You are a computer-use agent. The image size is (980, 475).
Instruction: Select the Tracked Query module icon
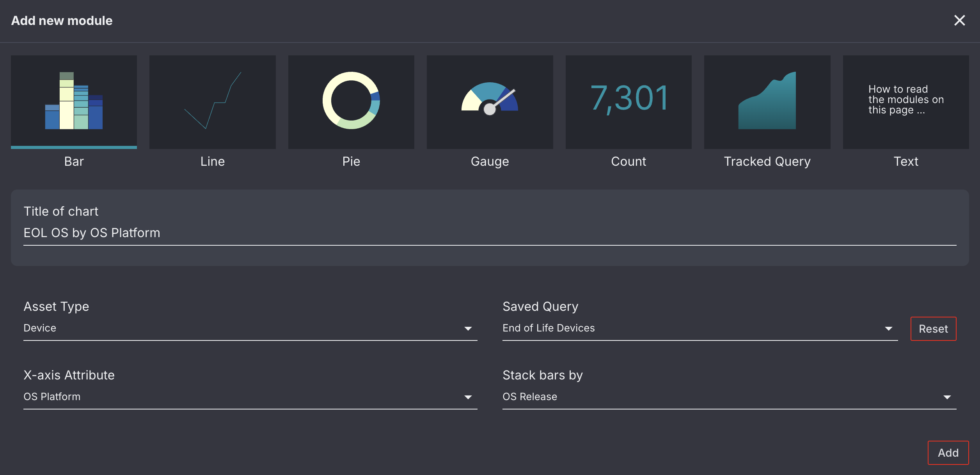(767, 101)
